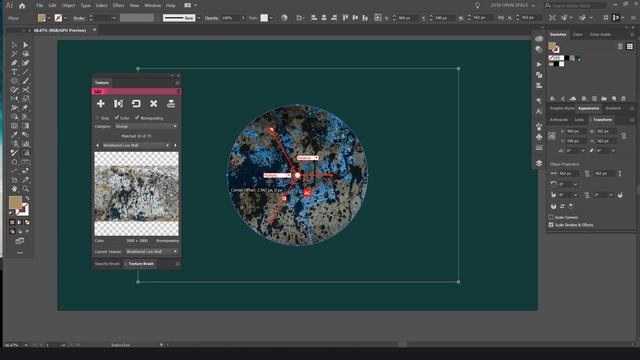
Task: Switch to the Opacity Brush tab
Action: pyautogui.click(x=107, y=264)
